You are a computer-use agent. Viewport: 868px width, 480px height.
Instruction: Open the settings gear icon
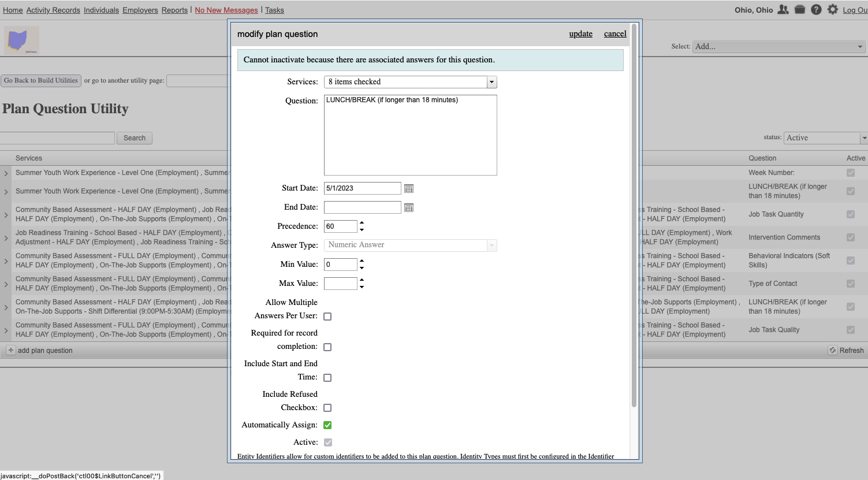[832, 10]
